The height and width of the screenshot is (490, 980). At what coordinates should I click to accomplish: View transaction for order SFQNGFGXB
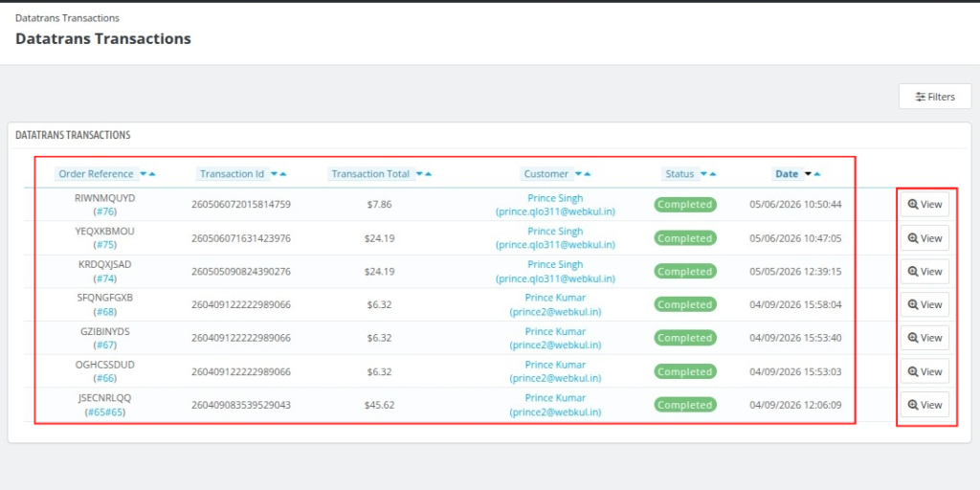pos(924,304)
